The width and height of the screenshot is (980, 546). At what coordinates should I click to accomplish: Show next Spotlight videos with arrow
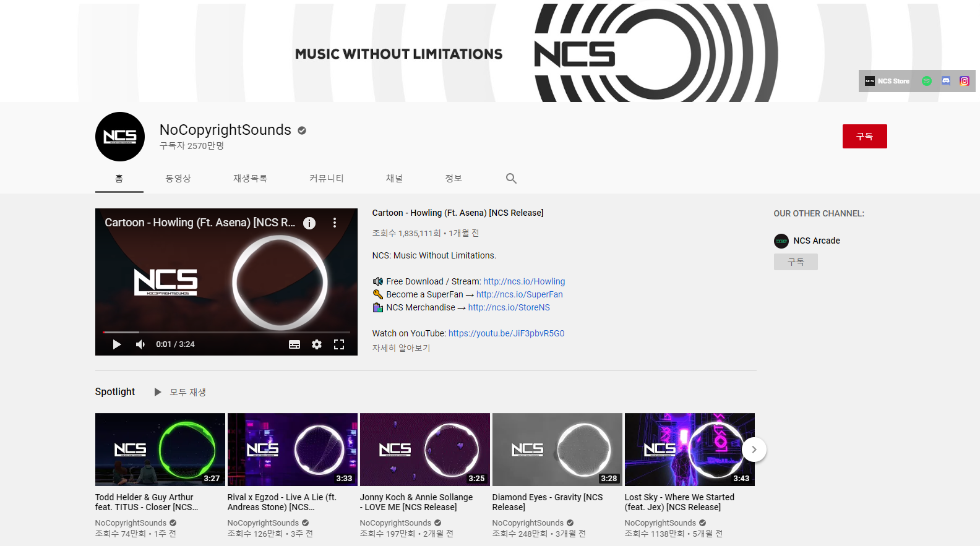[754, 450]
